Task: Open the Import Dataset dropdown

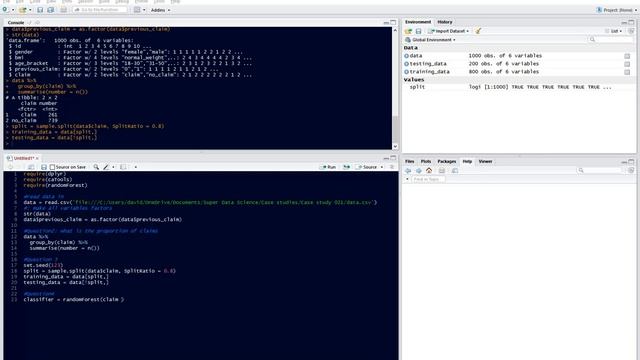Action: [x=448, y=31]
